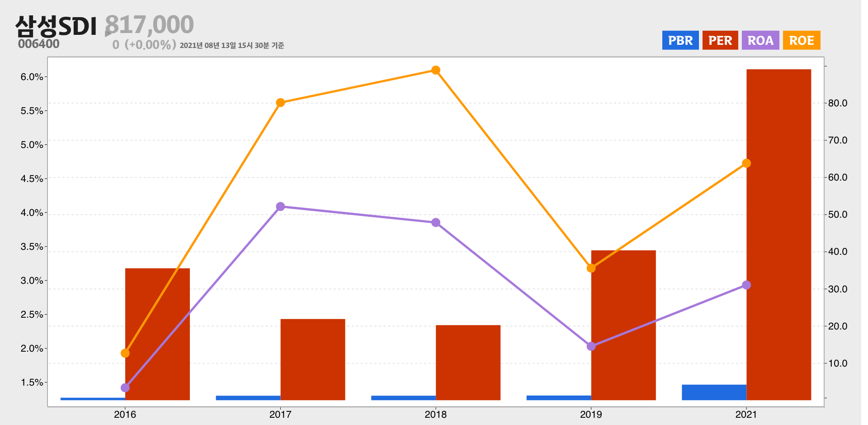Click the timestamp 2021년 08월 13일 15시 30분 기준

click(x=232, y=45)
